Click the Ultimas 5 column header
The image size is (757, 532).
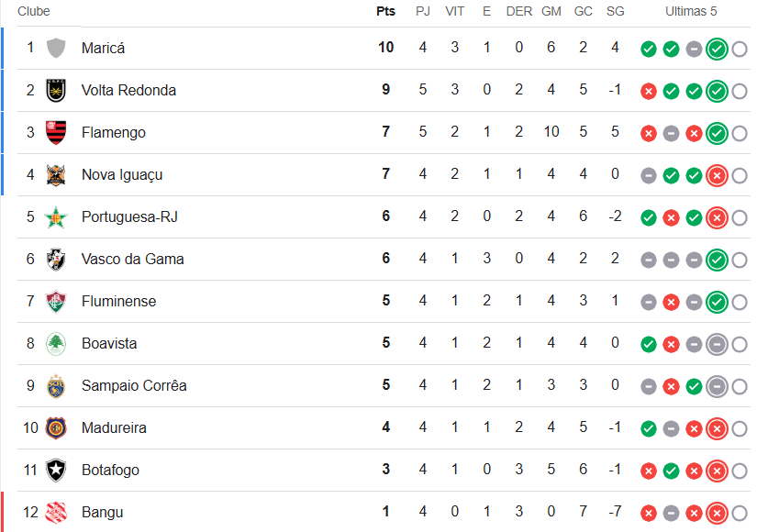click(692, 12)
